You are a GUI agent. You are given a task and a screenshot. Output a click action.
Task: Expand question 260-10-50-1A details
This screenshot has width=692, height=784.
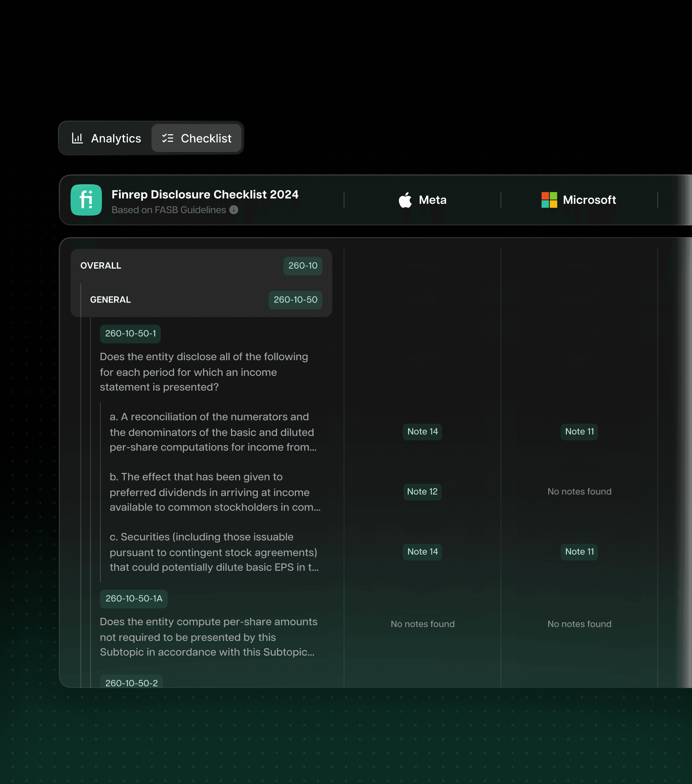(133, 598)
